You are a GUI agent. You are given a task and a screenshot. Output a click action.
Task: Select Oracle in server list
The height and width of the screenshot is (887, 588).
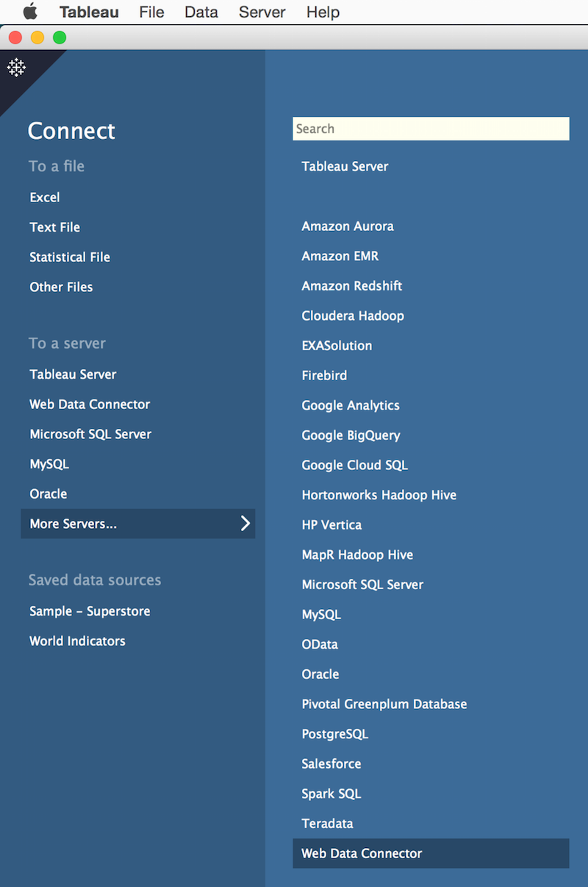[x=320, y=674]
